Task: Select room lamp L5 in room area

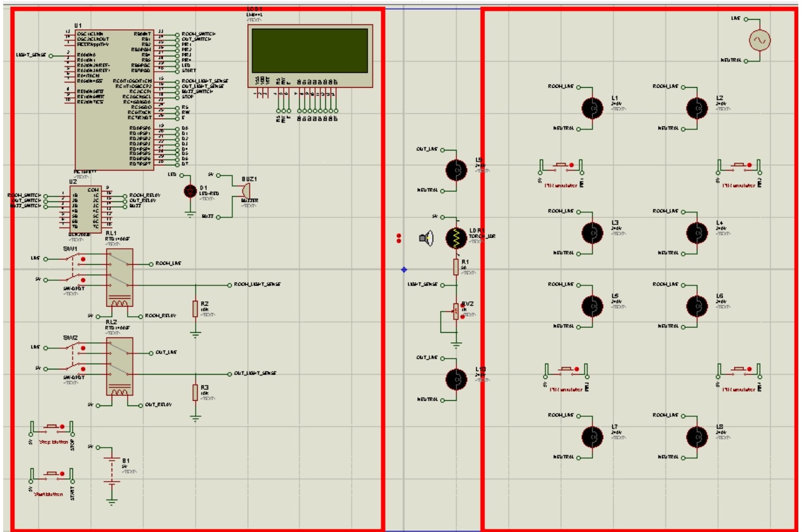Action: pyautogui.click(x=593, y=306)
